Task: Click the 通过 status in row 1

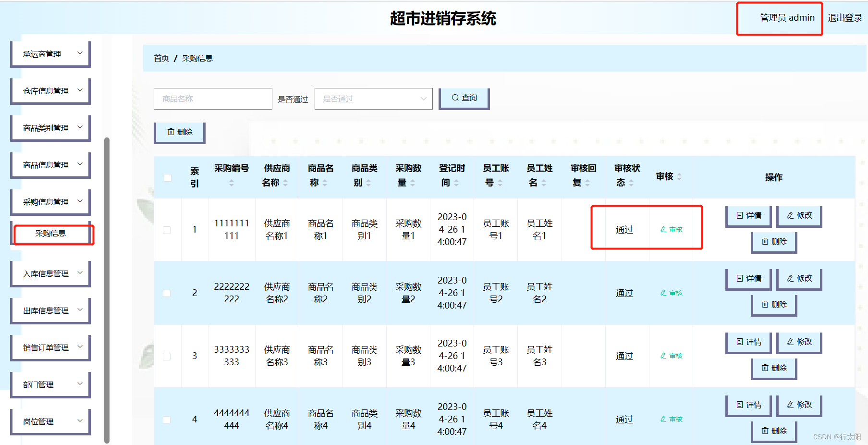Action: 624,230
